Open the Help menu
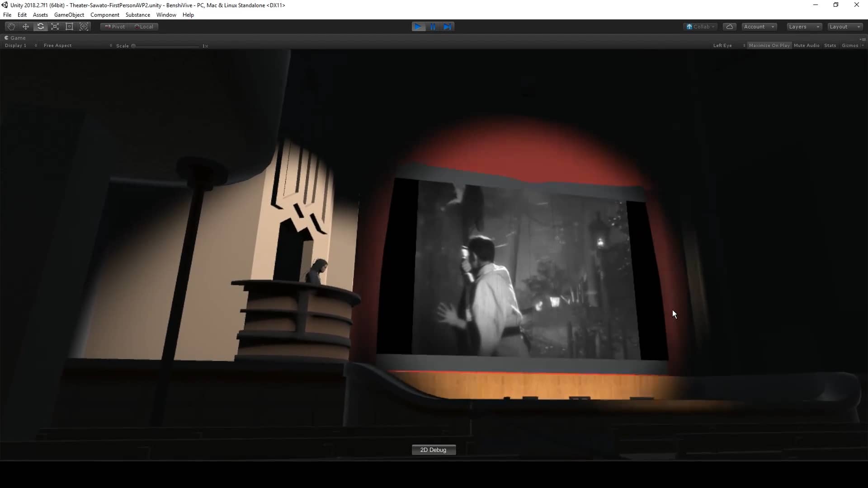Viewport: 868px width, 488px height. pos(188,15)
